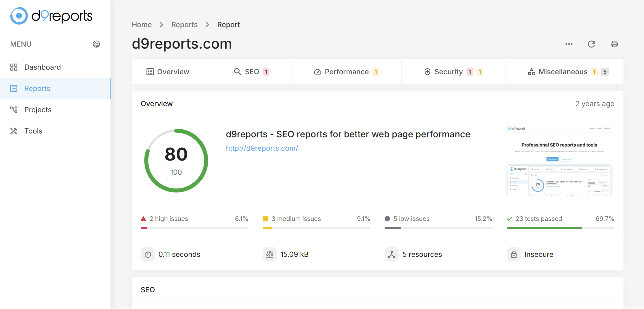The height and width of the screenshot is (309, 644).
Task: Click the Reports breadcrumb link
Action: click(184, 24)
